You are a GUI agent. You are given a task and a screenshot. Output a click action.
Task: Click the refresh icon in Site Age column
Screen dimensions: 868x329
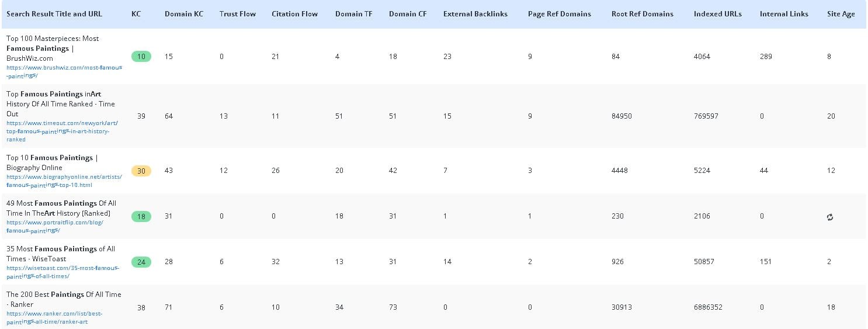[830, 217]
